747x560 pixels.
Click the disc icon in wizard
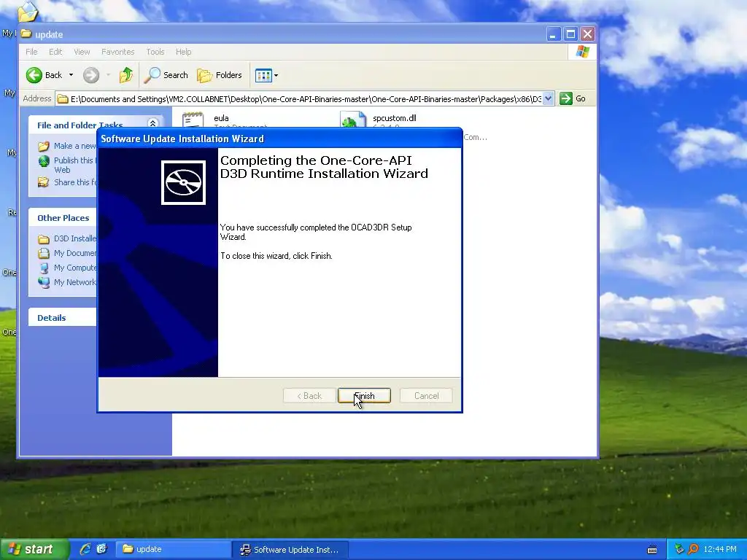tap(183, 182)
